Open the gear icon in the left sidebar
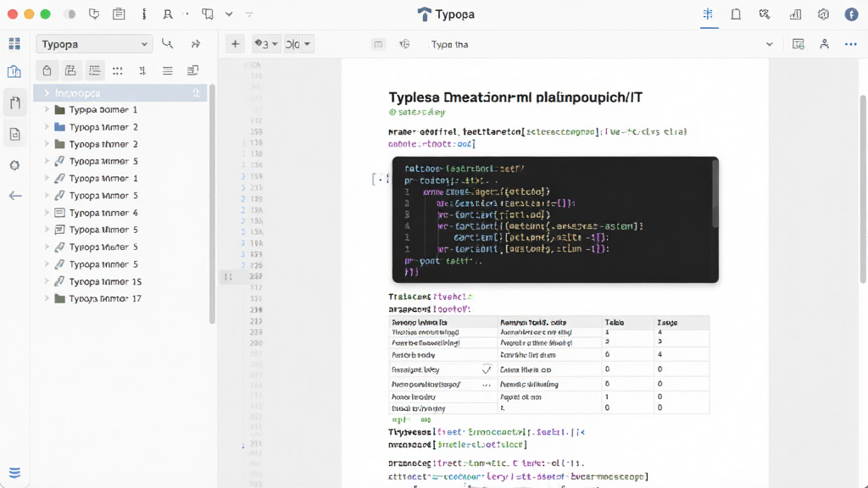This screenshot has width=868, height=488. [x=15, y=165]
